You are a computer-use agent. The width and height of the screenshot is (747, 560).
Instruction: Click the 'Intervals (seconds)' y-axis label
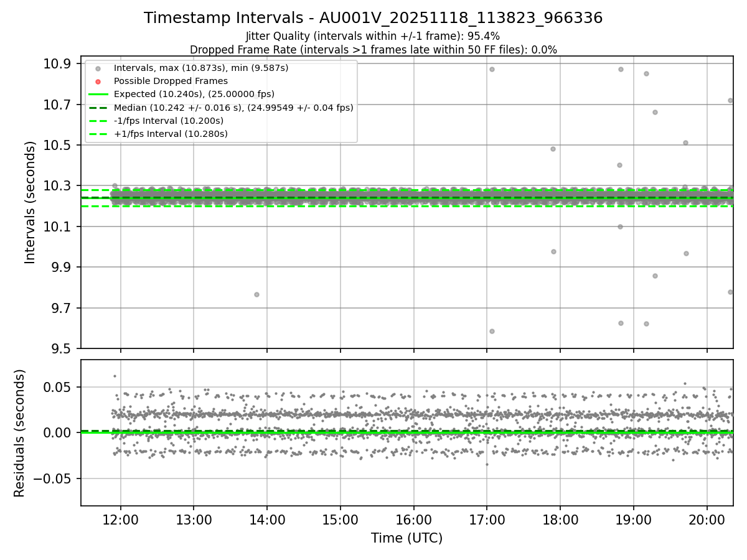point(31,202)
